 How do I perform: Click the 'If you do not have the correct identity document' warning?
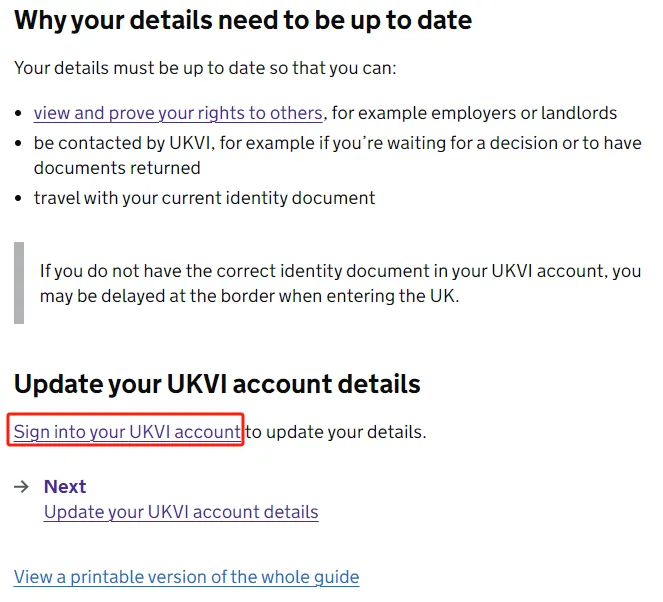pyautogui.click(x=340, y=271)
